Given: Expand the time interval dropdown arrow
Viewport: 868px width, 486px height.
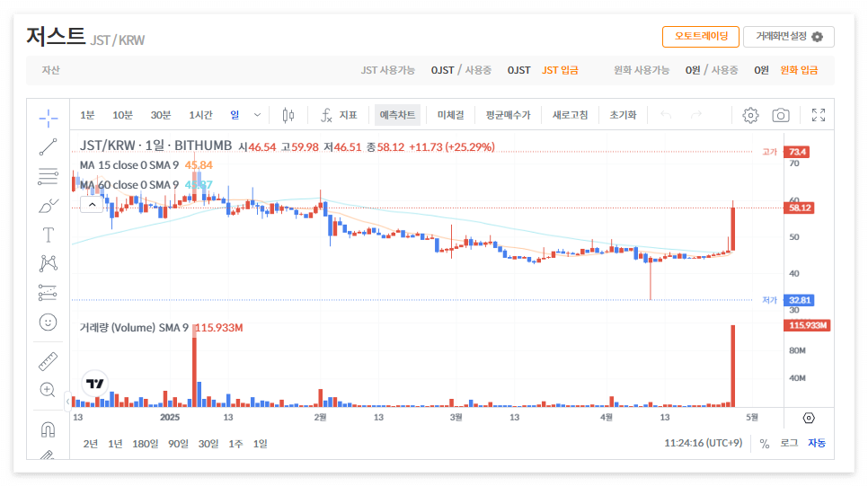Looking at the screenshot, I should click(257, 115).
